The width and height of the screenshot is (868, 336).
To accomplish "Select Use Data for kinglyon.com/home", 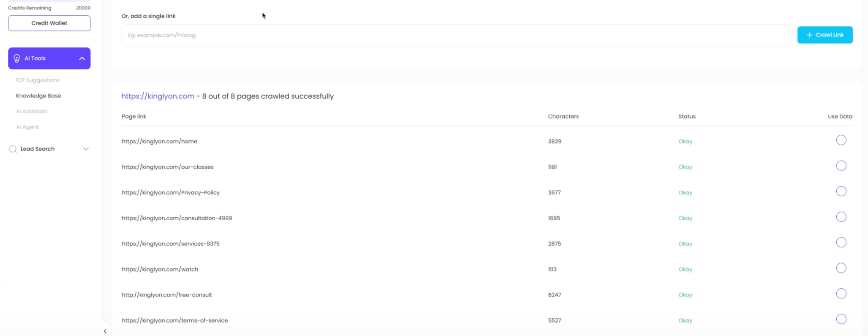I will pyautogui.click(x=841, y=140).
